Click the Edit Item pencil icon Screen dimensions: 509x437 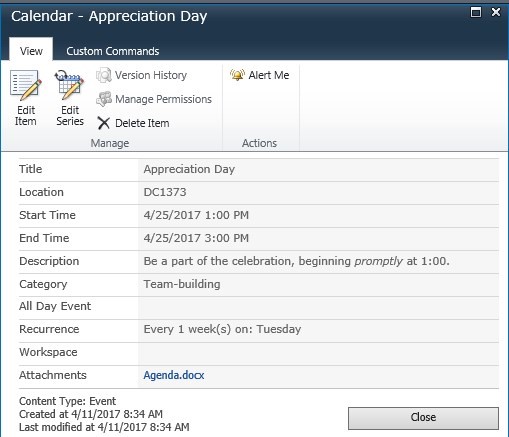tap(26, 85)
